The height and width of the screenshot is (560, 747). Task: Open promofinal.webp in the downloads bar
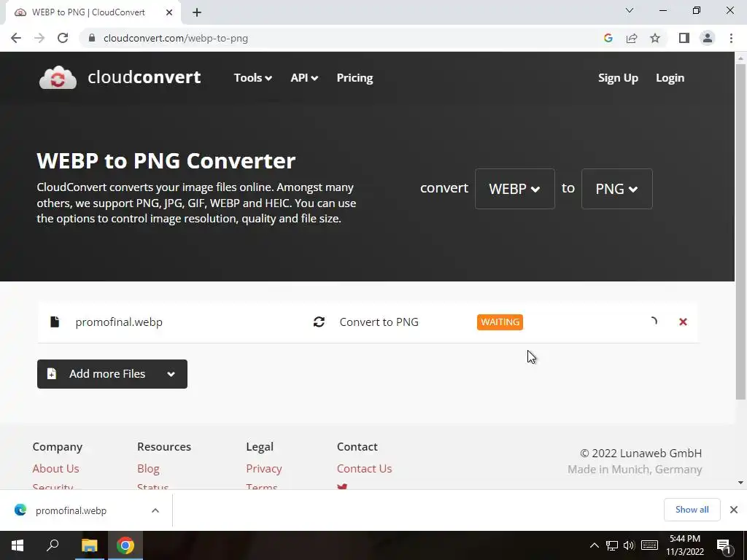(71, 510)
